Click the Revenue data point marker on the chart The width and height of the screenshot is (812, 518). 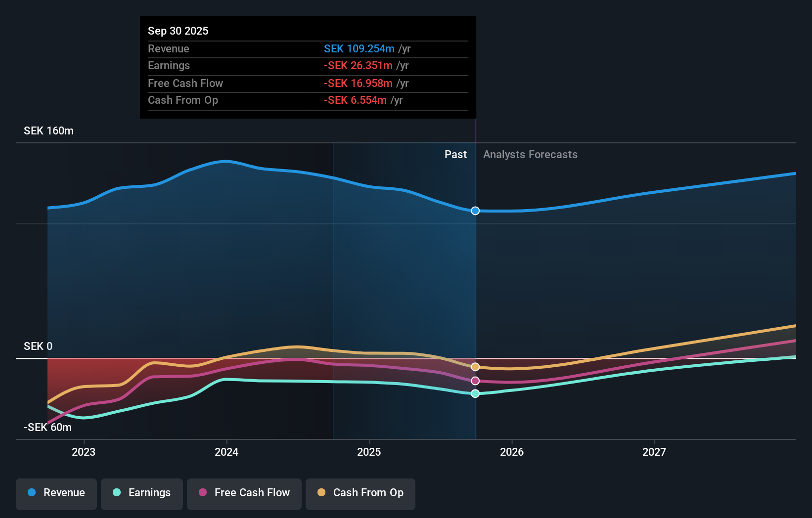click(x=475, y=211)
